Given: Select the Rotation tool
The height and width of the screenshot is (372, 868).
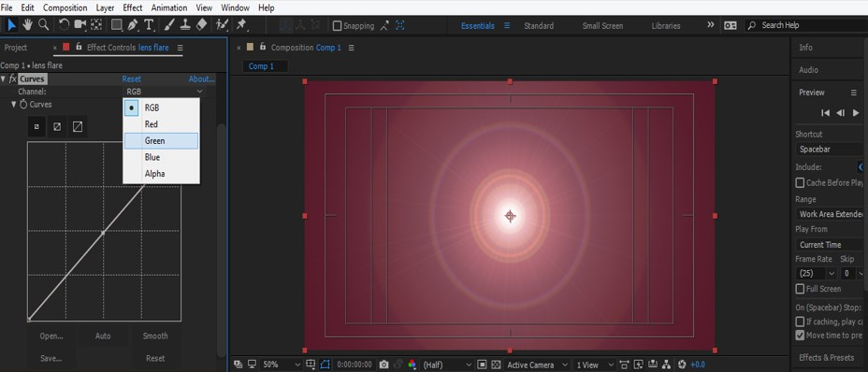Looking at the screenshot, I should 64,25.
